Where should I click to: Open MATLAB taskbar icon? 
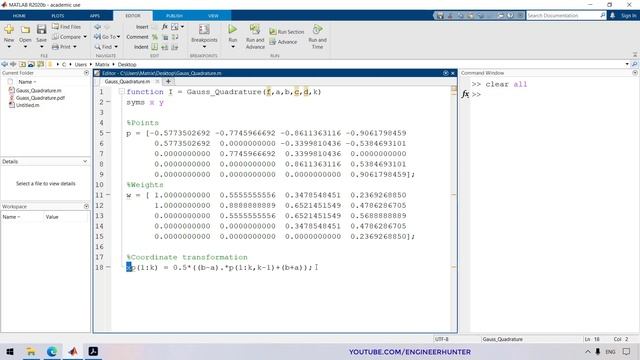click(x=73, y=351)
